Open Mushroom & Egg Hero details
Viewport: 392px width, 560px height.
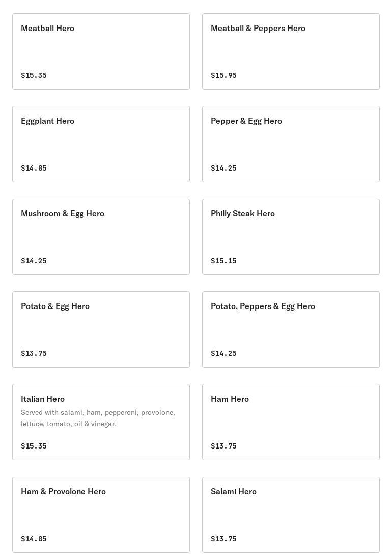click(101, 237)
